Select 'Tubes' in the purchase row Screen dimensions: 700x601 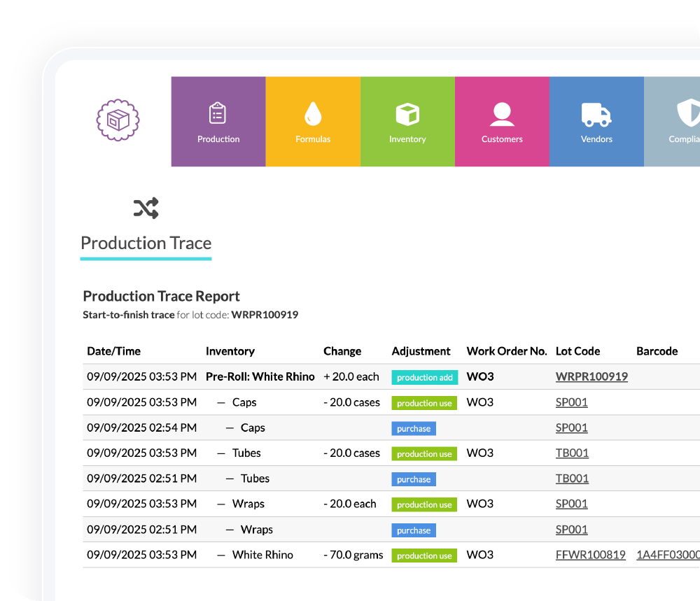[x=255, y=479]
